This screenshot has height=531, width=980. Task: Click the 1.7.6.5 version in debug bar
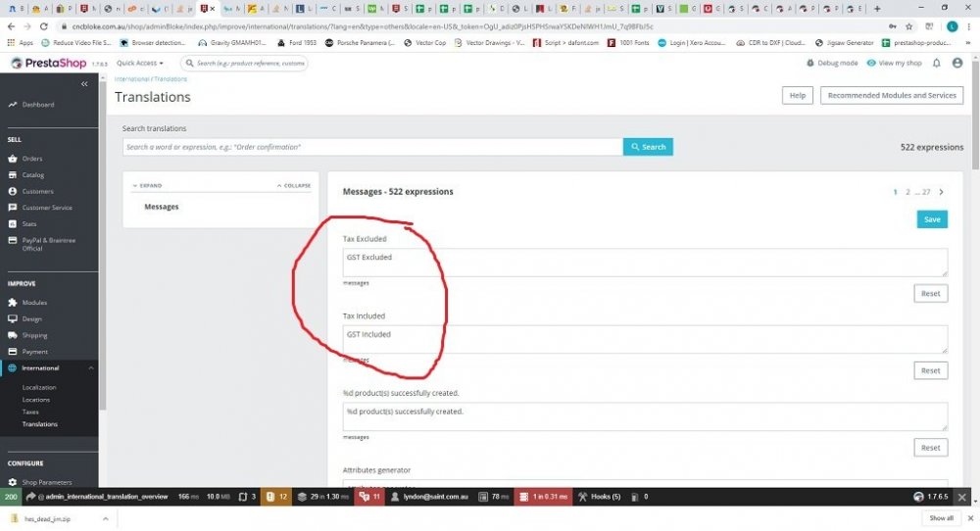(931, 497)
